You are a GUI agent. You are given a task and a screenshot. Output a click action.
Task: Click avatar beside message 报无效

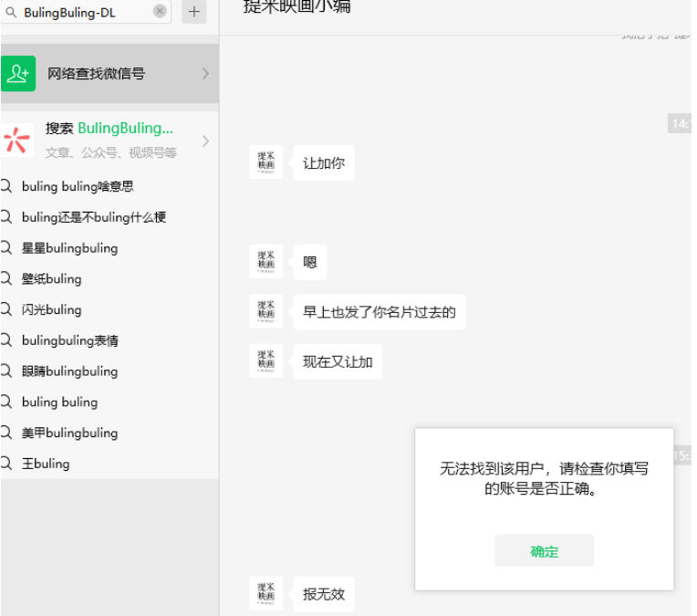click(x=265, y=593)
